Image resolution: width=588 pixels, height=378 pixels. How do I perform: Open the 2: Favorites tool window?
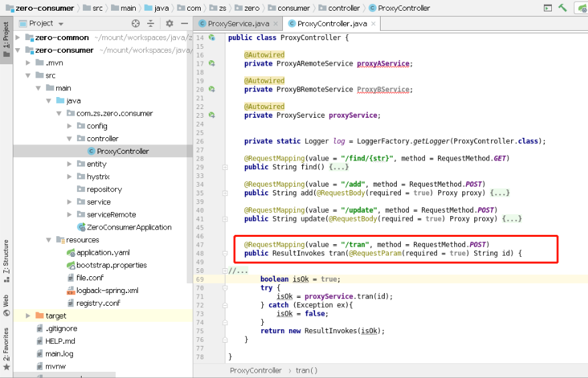(6, 349)
